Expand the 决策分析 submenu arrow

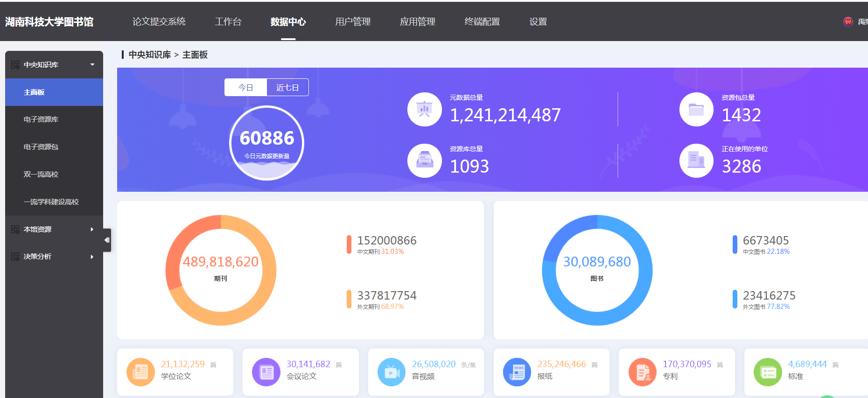pyautogui.click(x=92, y=257)
